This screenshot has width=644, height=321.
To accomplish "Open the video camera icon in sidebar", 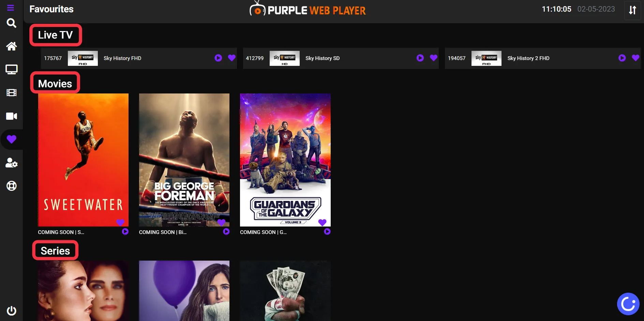I will point(12,116).
